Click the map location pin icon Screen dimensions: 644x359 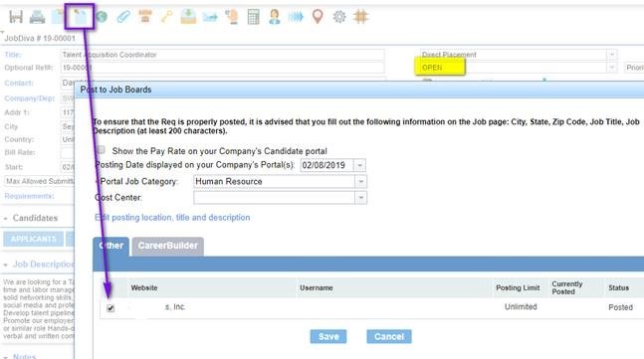click(x=318, y=17)
